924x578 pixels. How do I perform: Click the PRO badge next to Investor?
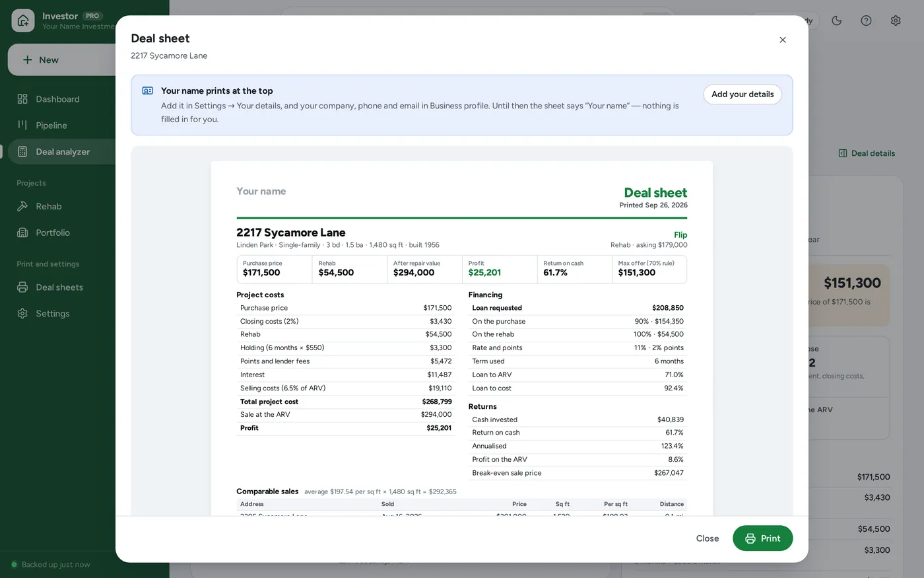coord(92,16)
